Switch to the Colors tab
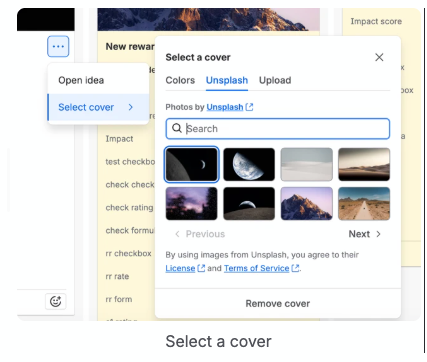The width and height of the screenshot is (427, 362). tap(180, 80)
